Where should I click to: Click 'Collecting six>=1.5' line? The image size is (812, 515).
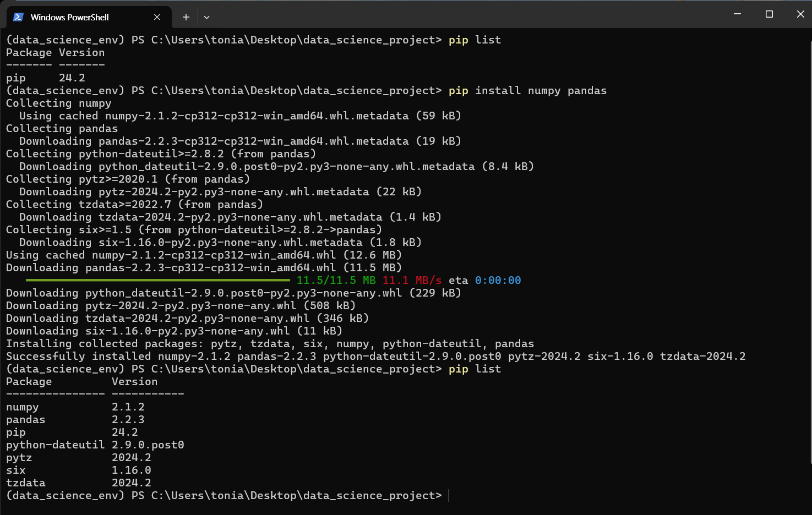coord(194,229)
